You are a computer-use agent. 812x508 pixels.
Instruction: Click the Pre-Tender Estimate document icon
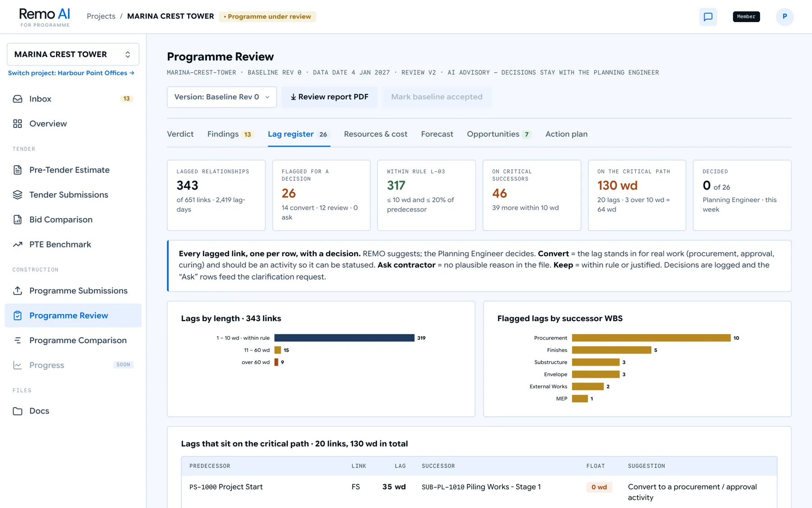(18, 170)
